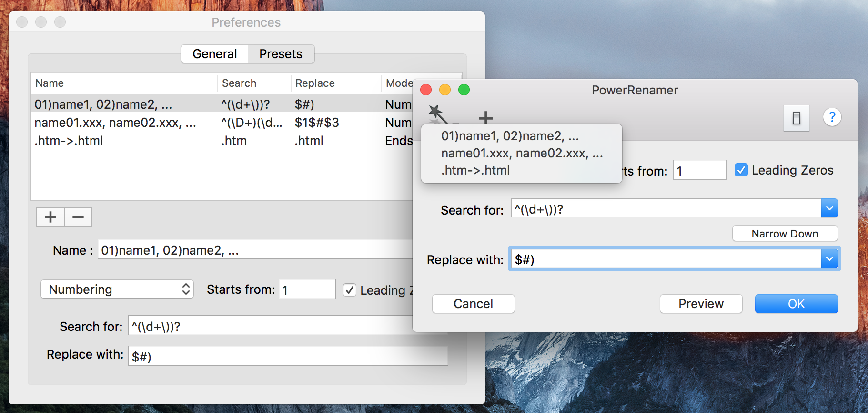Open the Numbering mode popup menu
Screen dimensions: 868x413
point(117,289)
